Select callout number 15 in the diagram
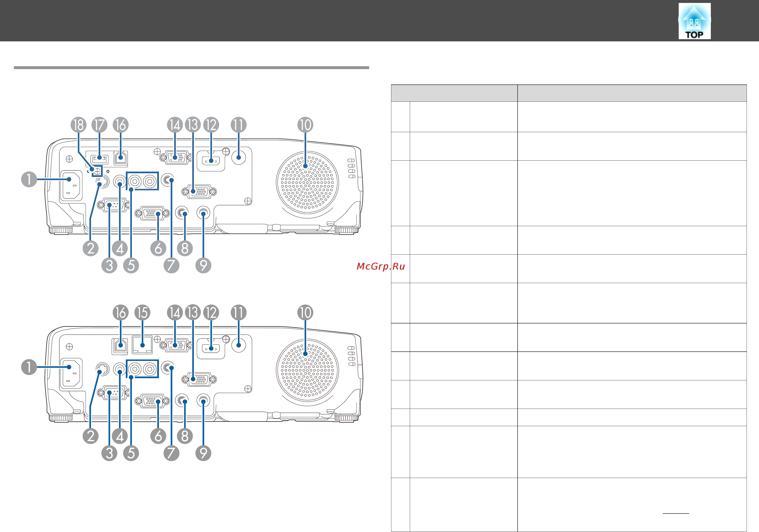This screenshot has width=759, height=532. 142,312
